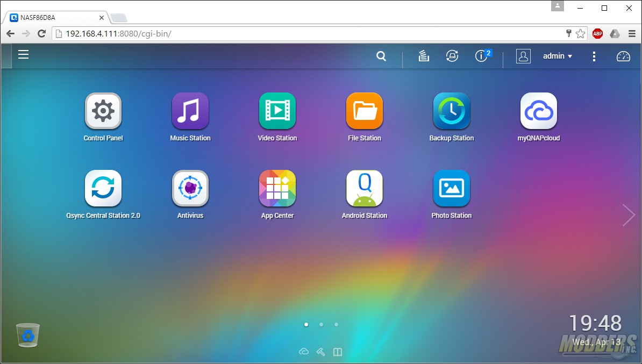Expand the admin account dropdown
The width and height of the screenshot is (642, 364).
557,56
